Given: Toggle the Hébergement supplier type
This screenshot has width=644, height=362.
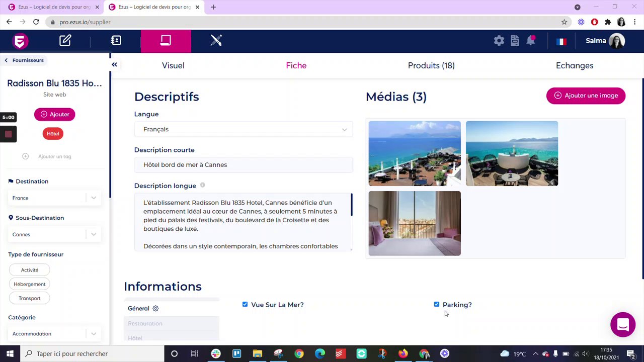Looking at the screenshot, I should 30,284.
